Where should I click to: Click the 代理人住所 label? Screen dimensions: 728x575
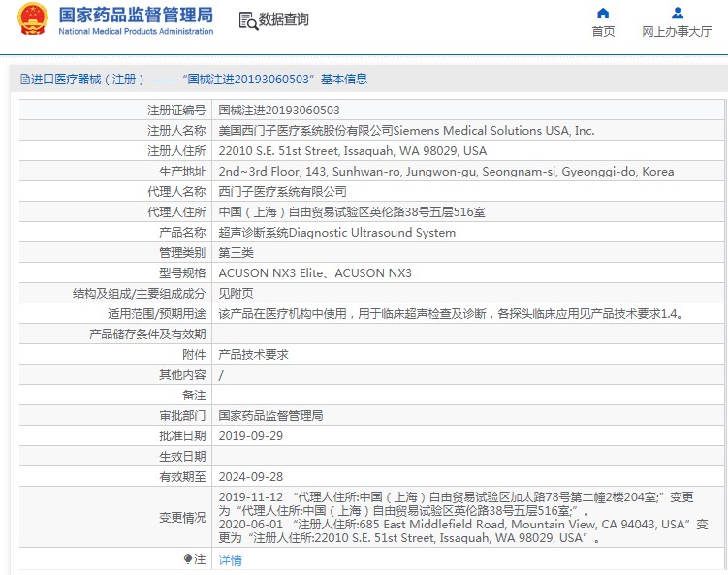176,211
